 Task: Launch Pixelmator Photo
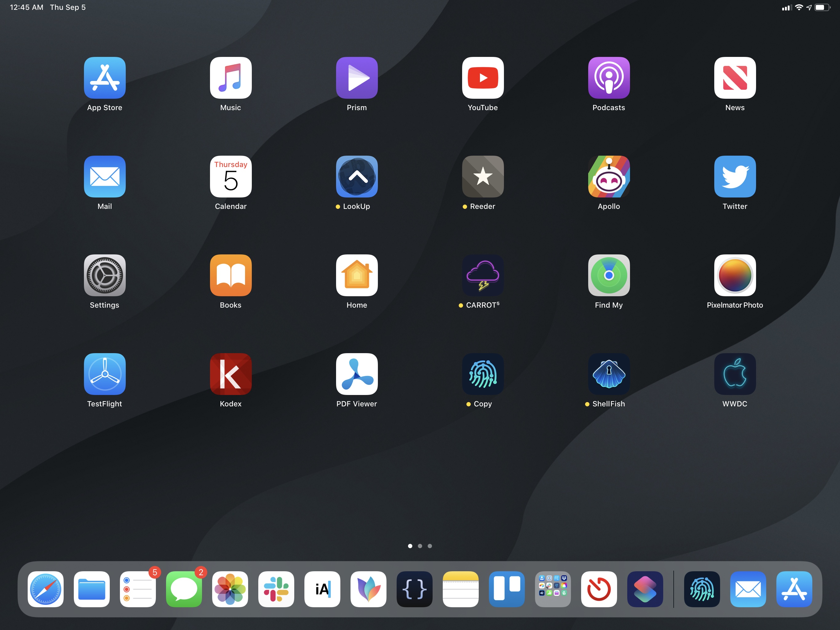[735, 276]
